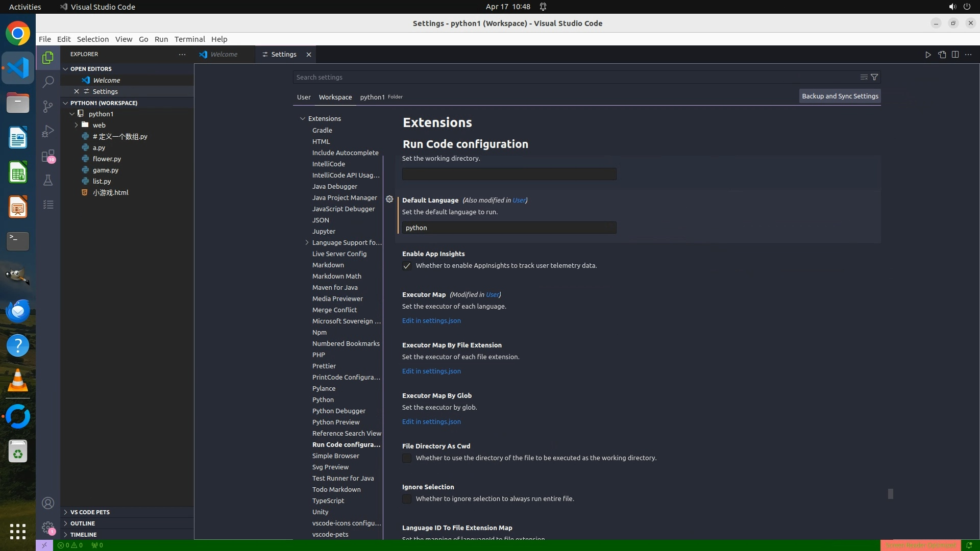Open the Terminal menu
Image resolution: width=980 pixels, height=551 pixels.
point(189,39)
